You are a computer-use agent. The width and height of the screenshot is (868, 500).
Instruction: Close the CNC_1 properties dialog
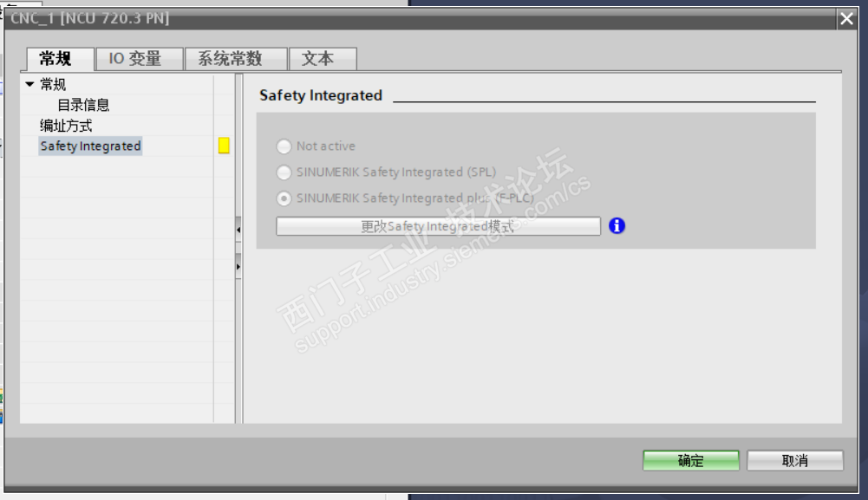tap(846, 19)
